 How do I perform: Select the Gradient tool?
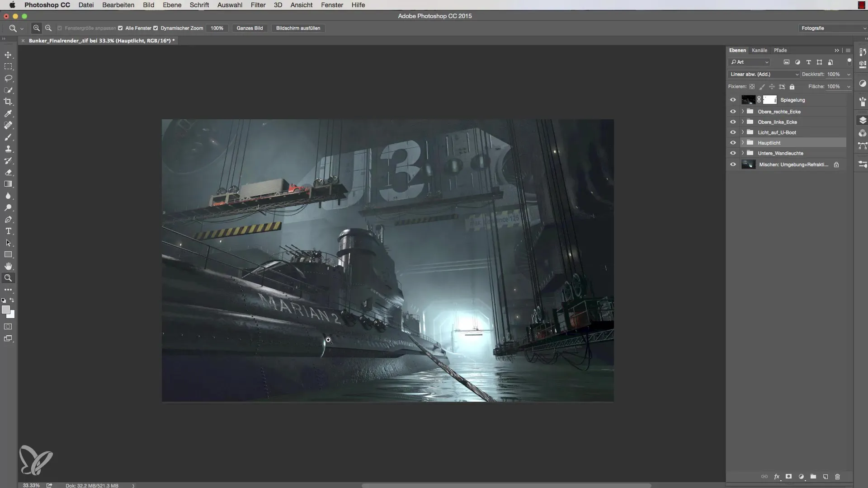tap(8, 184)
